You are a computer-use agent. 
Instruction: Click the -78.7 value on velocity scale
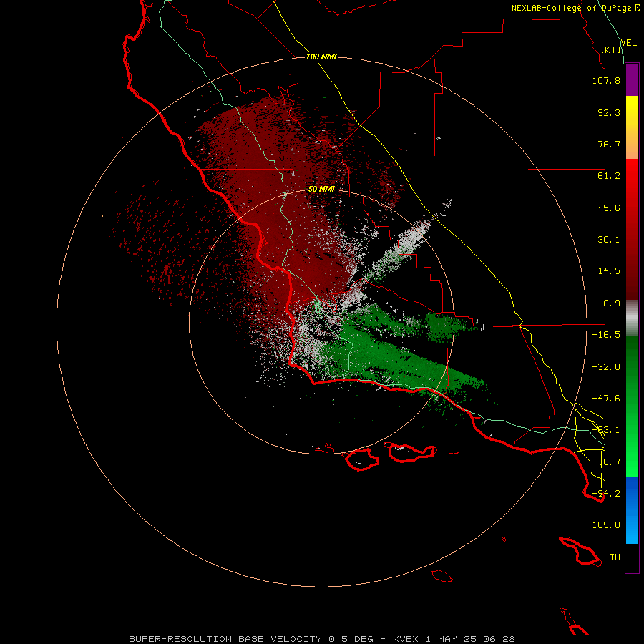pyautogui.click(x=606, y=462)
